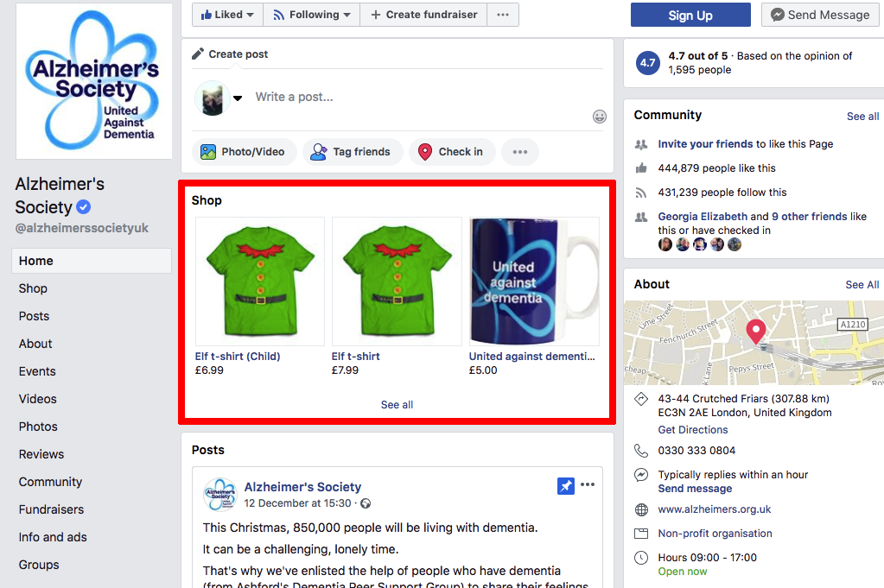Image resolution: width=884 pixels, height=588 pixels.
Task: Click the verified blue checkmark badge
Action: (x=84, y=207)
